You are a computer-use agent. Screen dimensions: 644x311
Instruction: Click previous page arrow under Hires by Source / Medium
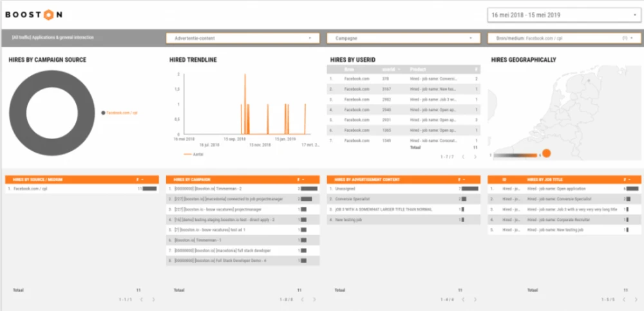pos(142,299)
